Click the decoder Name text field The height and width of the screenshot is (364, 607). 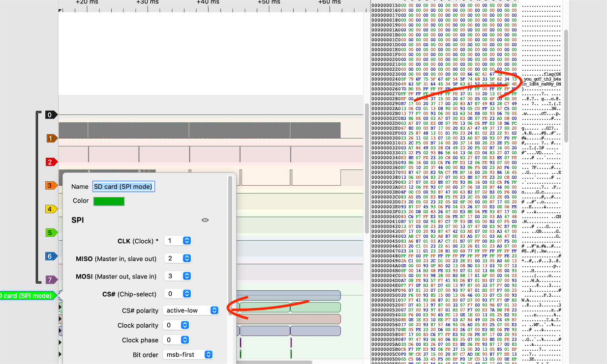[x=123, y=187]
